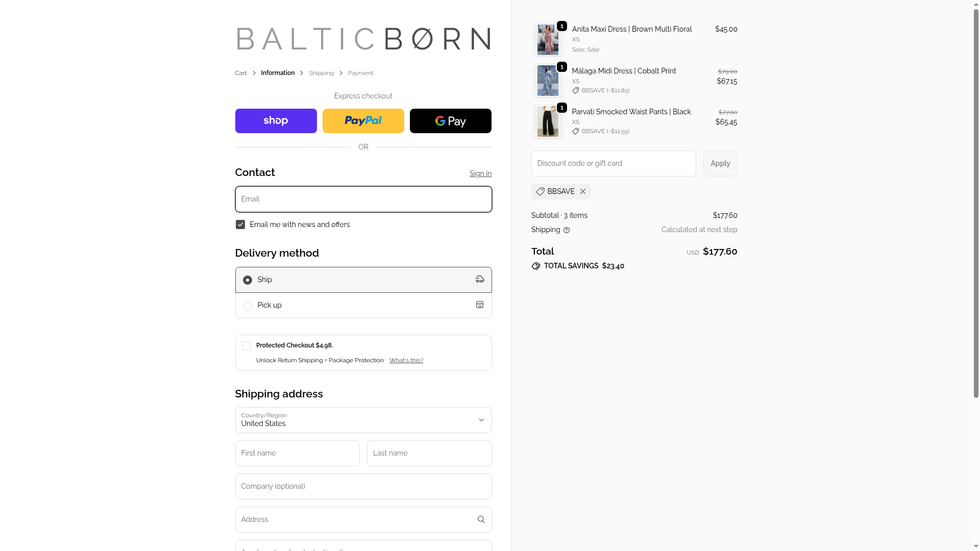Click the Baltic Born logo
Screen dimensions: 980x551
click(363, 39)
